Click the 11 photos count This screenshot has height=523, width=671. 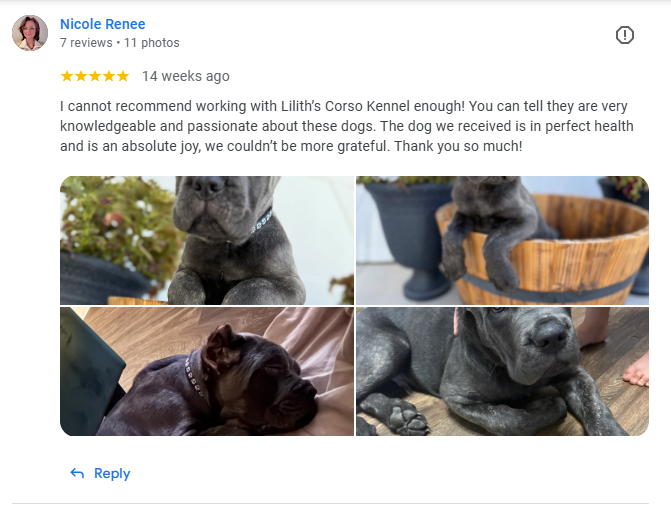[151, 43]
